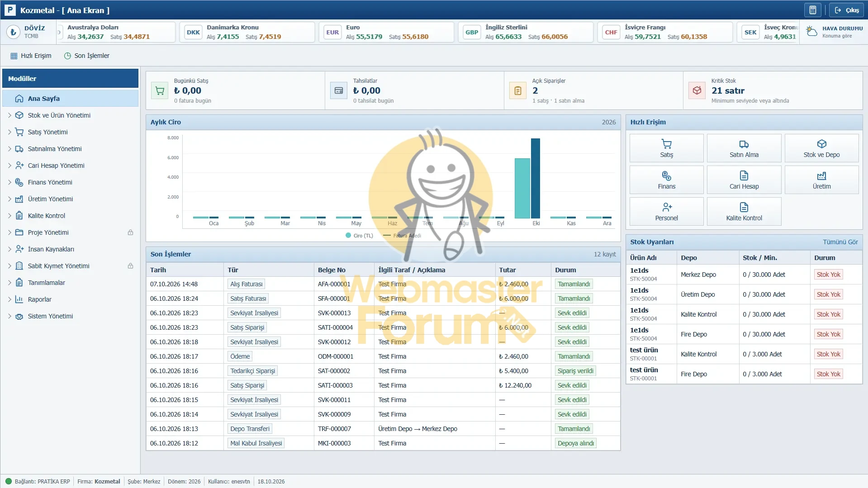Image resolution: width=868 pixels, height=488 pixels.
Task: Expand Satınalma Yönetimi module
Action: 9,149
